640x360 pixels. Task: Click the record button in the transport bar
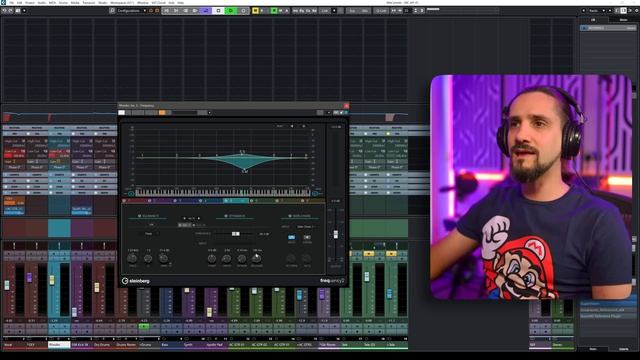click(x=243, y=10)
